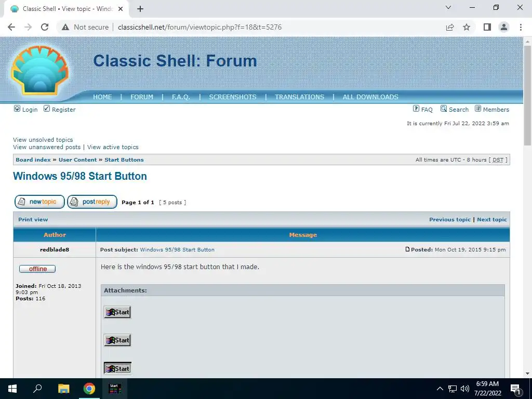Viewport: 532px width, 399px height.
Task: Click the FAQ question mark icon
Action: (416, 109)
